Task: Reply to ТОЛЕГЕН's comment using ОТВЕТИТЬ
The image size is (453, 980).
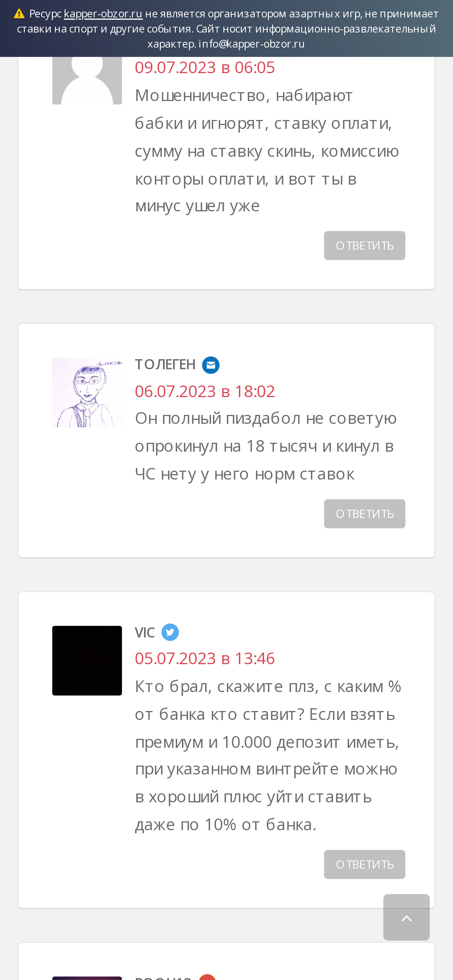Action: click(365, 514)
